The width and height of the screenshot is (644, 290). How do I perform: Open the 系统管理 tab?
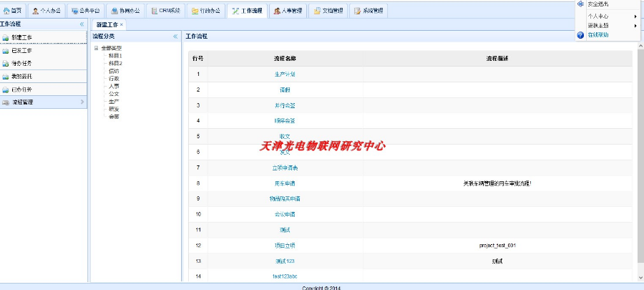click(x=369, y=11)
